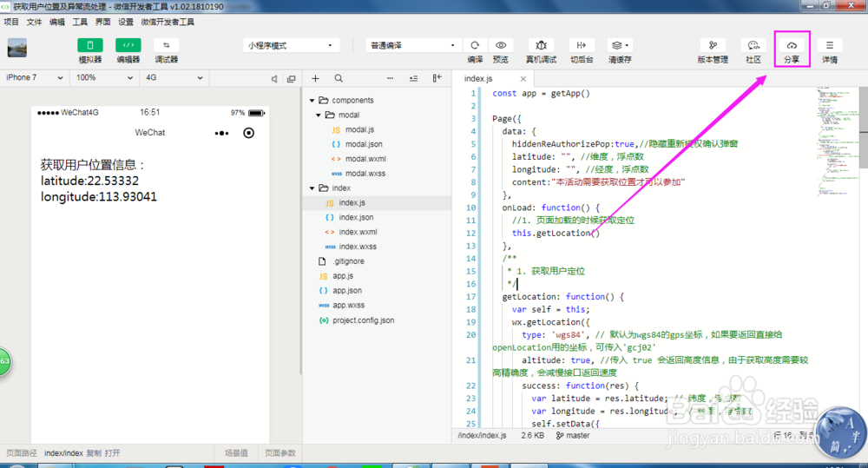
Task: Detach simulator into separate window icon
Action: pyautogui.click(x=291, y=79)
